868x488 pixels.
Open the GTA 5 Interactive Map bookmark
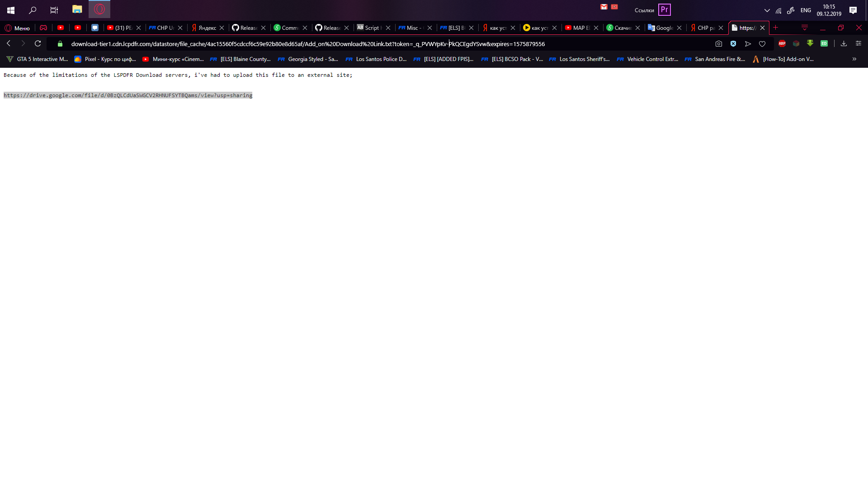[38, 59]
